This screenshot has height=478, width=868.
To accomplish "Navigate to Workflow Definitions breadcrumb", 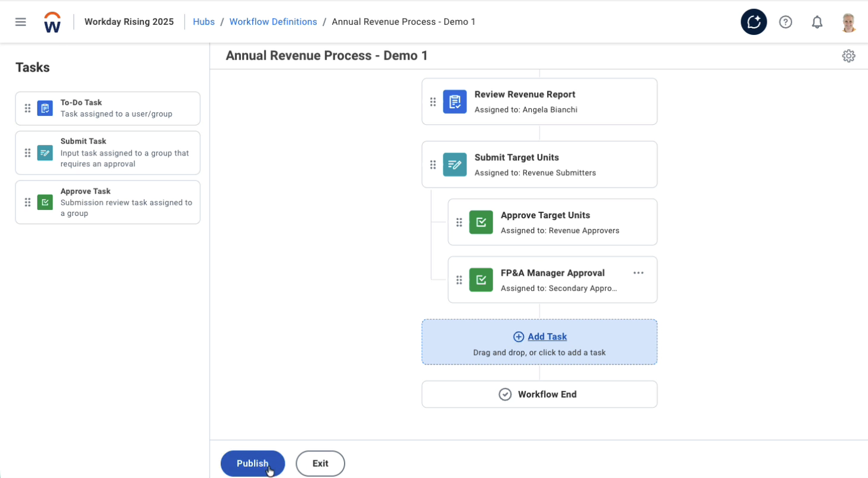I will pos(273,22).
